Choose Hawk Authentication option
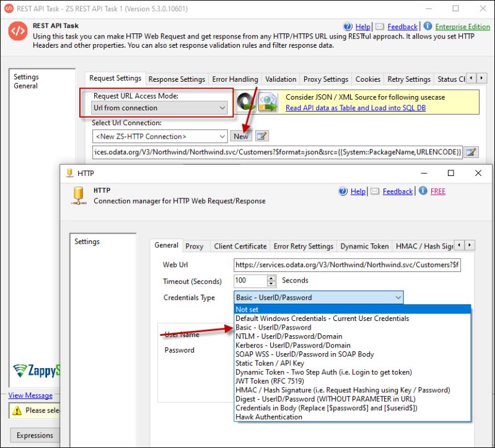495x448 pixels. click(353, 417)
